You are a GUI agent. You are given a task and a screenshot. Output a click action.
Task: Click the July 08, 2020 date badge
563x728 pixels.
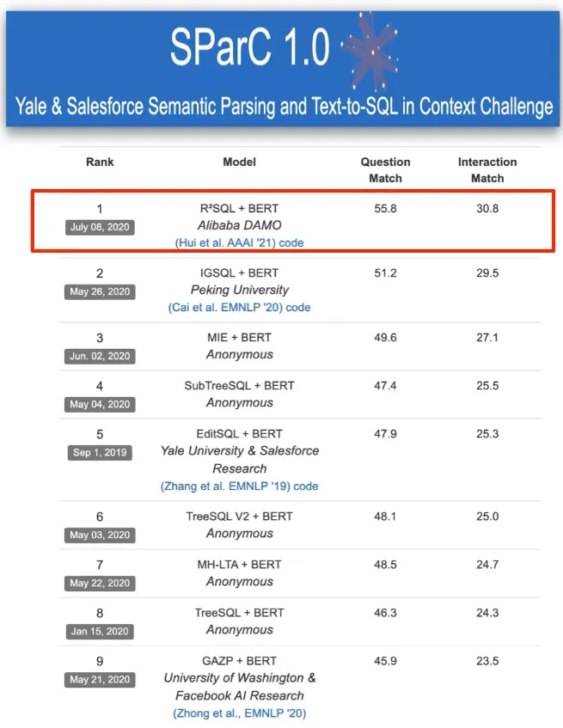(100, 227)
